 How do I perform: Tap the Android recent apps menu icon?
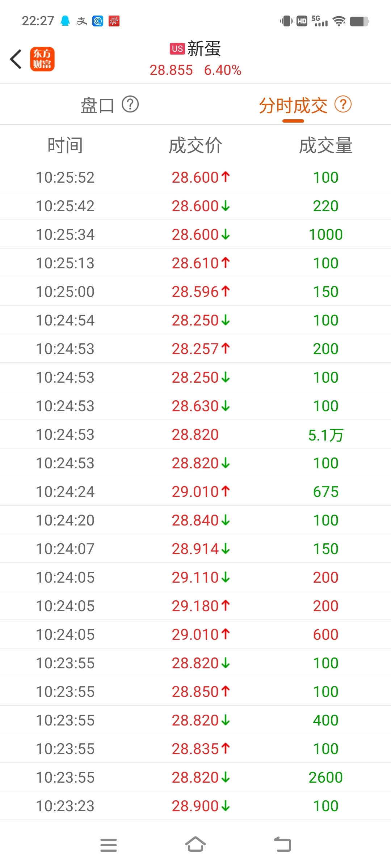point(109,845)
